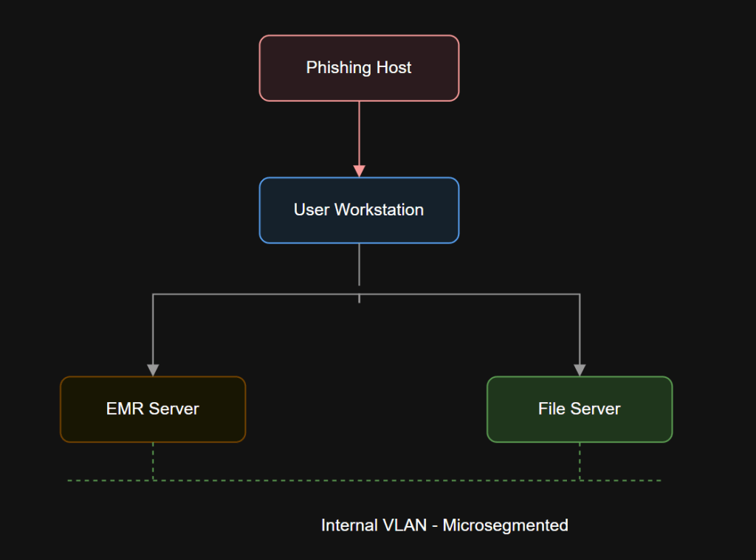Click the arrowhead entering User Workstation
The width and height of the screenshot is (756, 560).
point(359,171)
